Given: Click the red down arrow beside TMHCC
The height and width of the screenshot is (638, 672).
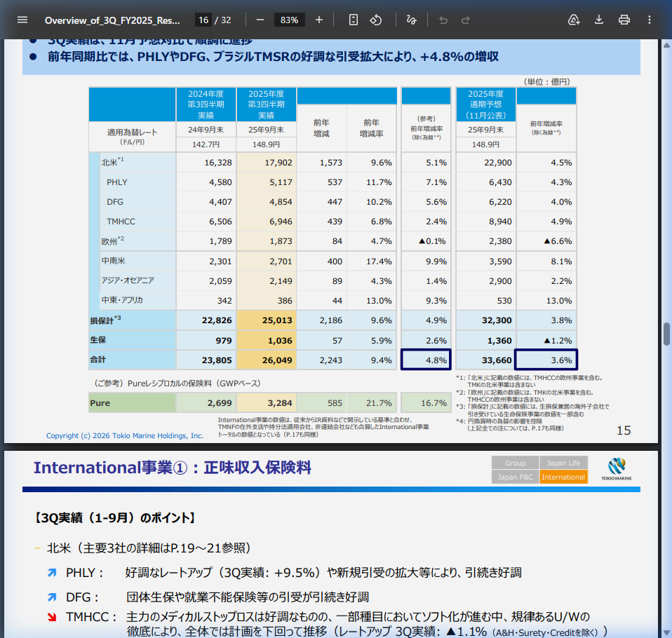Looking at the screenshot, I should pos(52,617).
